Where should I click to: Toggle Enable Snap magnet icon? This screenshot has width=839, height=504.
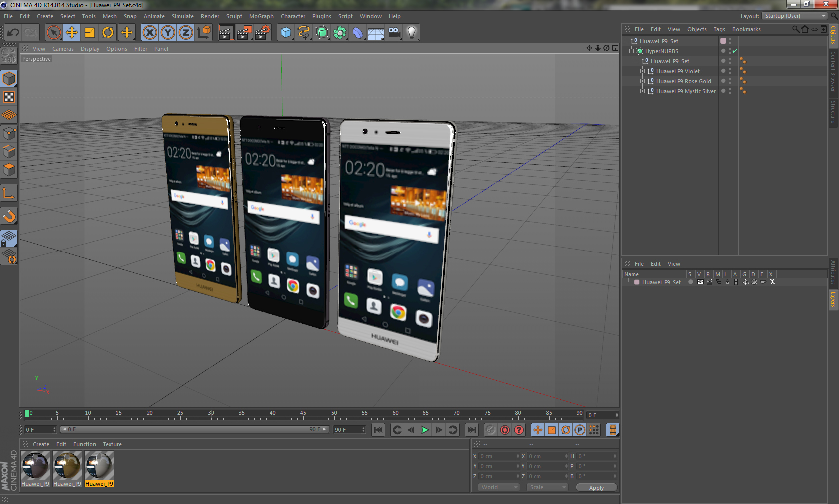click(x=9, y=216)
